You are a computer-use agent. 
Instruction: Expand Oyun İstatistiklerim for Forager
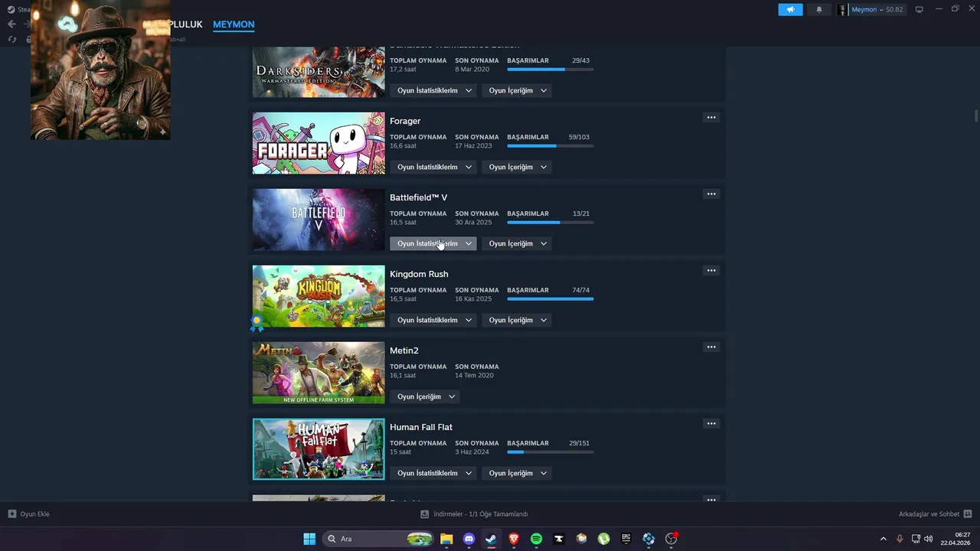coord(433,167)
